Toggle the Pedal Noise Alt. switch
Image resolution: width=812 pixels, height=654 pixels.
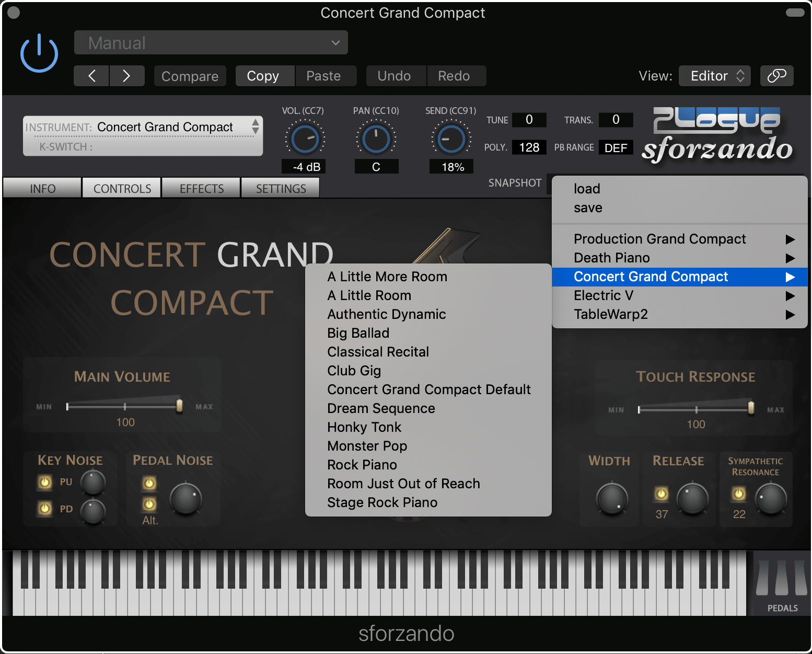[149, 504]
